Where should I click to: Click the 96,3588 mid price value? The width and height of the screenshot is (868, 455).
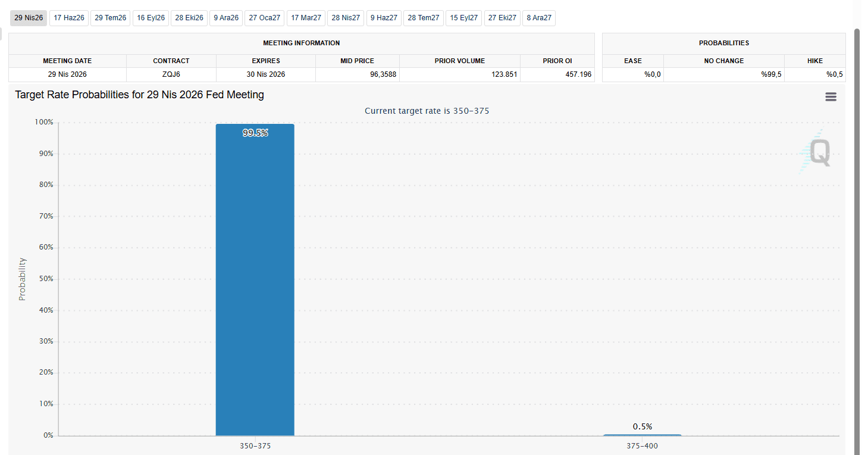[381, 74]
